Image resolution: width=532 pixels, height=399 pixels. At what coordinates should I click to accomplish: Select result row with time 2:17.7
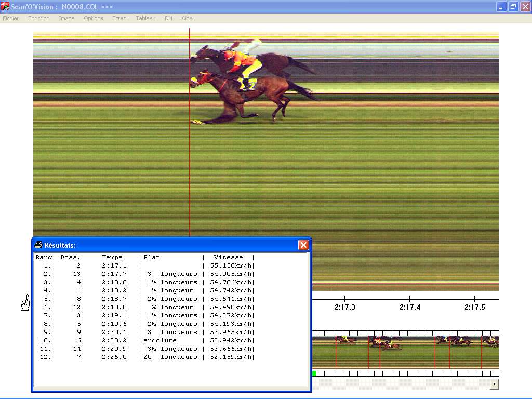145,274
